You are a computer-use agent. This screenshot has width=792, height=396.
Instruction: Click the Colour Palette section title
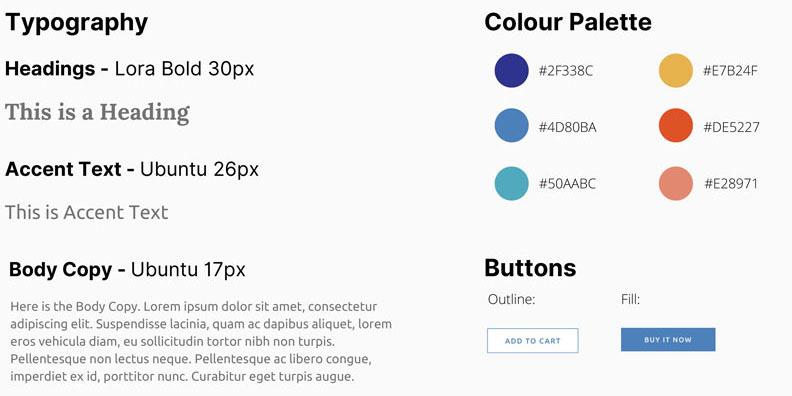568,23
